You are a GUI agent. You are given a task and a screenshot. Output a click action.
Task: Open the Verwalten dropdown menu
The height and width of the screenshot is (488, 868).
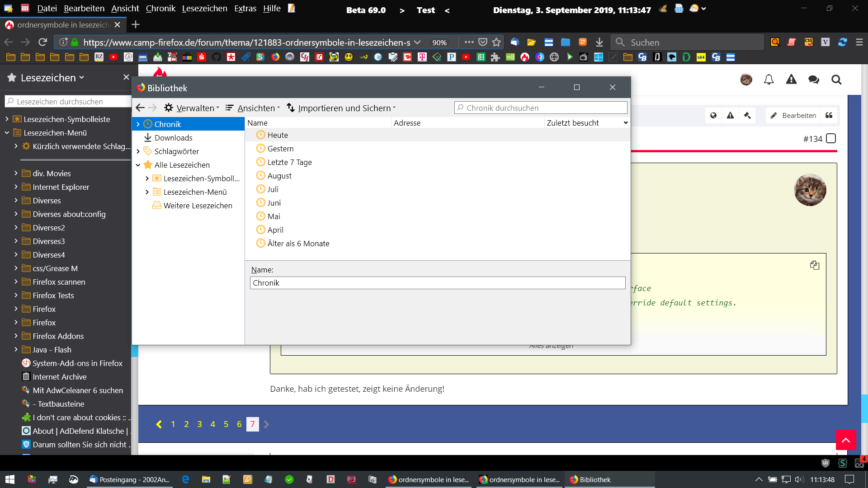click(192, 108)
